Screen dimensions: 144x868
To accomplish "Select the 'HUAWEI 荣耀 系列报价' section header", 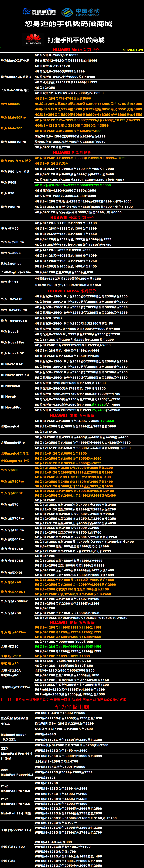I will [72, 416].
